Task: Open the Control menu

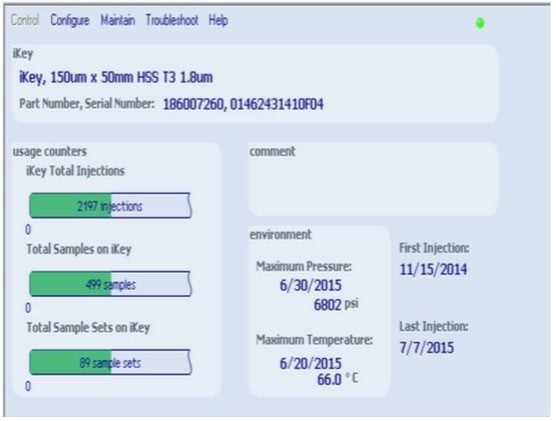Action: [25, 20]
